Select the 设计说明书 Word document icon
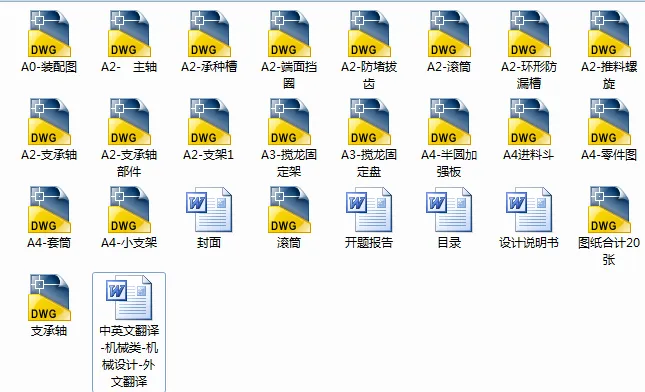 529,210
